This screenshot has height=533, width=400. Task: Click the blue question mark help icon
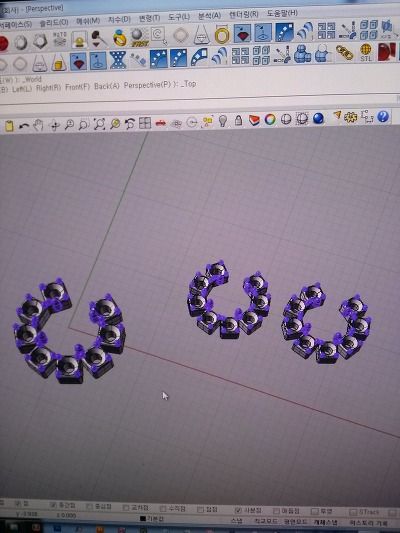[x=383, y=117]
